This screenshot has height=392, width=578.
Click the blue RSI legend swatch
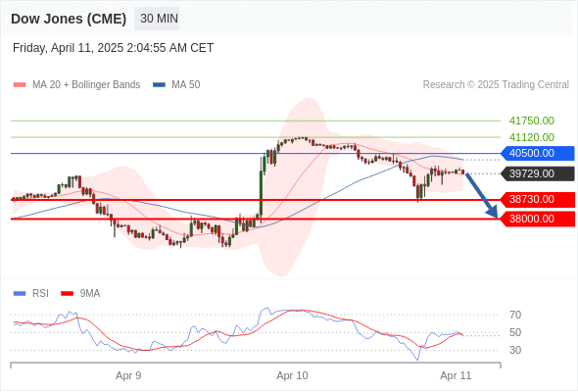point(20,294)
